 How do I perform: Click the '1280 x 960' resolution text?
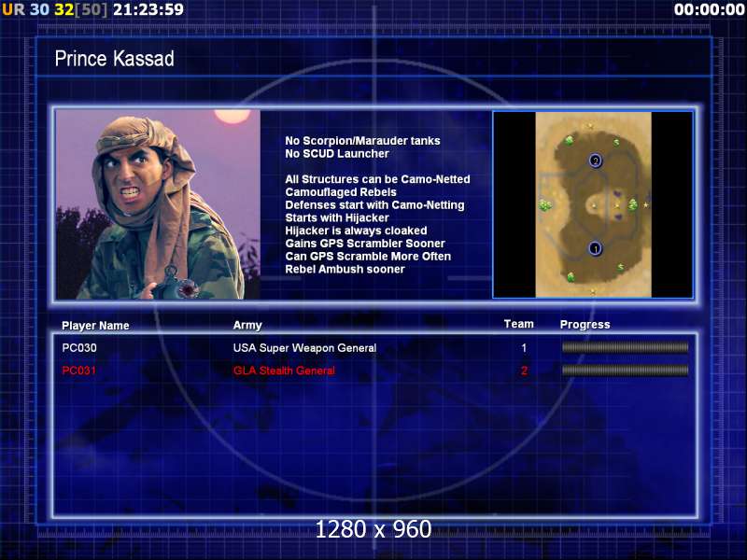tap(373, 529)
